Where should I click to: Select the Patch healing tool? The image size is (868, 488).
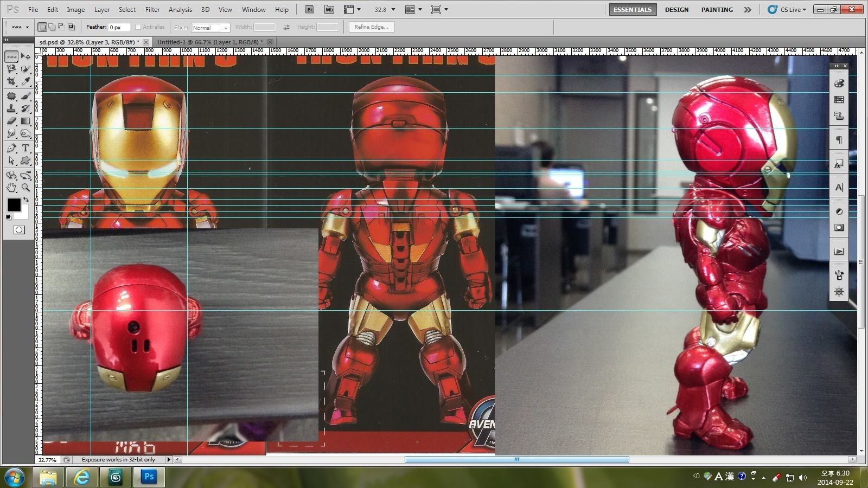pos(11,96)
